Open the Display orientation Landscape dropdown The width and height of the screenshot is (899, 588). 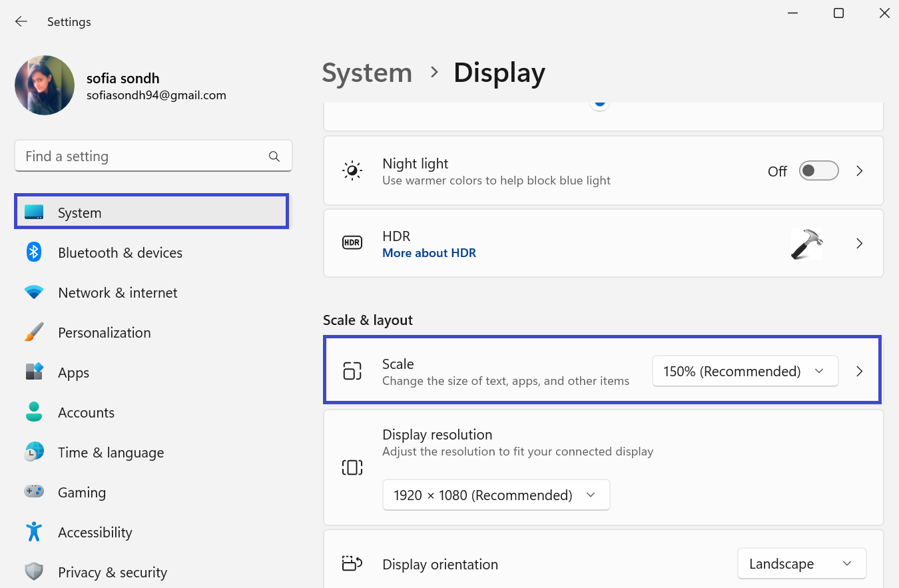801,564
